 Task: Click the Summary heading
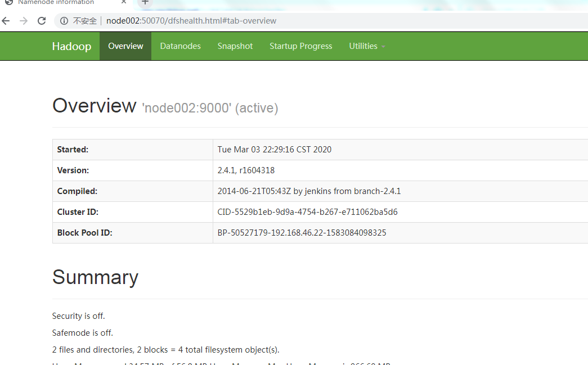(x=95, y=277)
